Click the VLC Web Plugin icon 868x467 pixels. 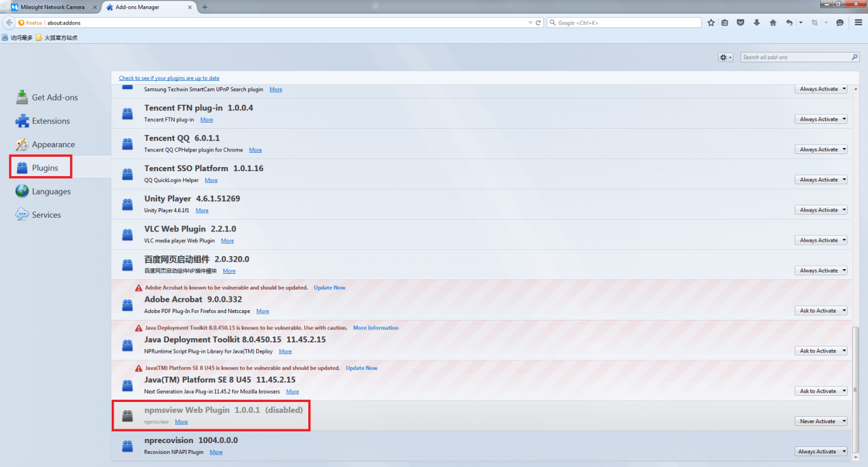[127, 234]
